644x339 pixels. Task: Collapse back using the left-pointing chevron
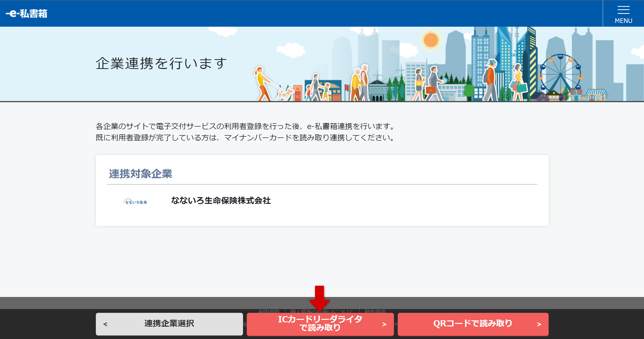point(105,324)
